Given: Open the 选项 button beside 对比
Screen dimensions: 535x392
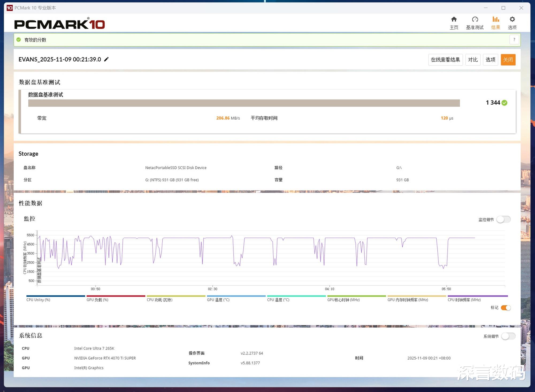Looking at the screenshot, I should point(490,60).
